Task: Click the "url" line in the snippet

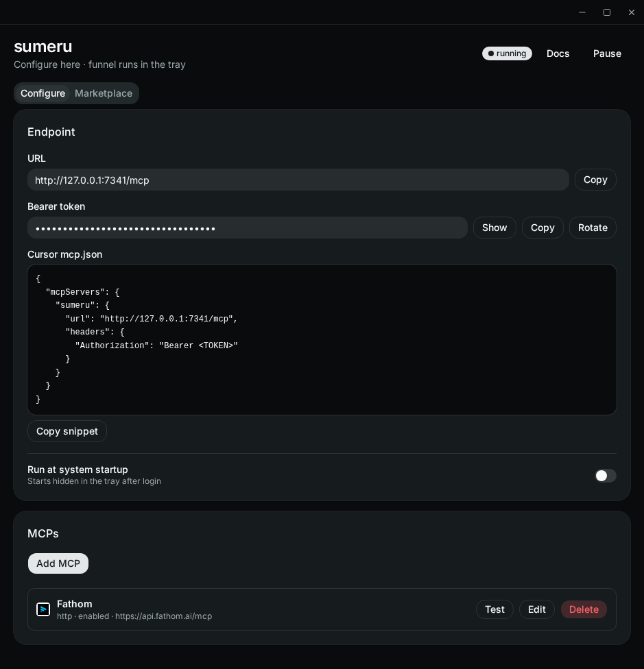Action: click(151, 319)
